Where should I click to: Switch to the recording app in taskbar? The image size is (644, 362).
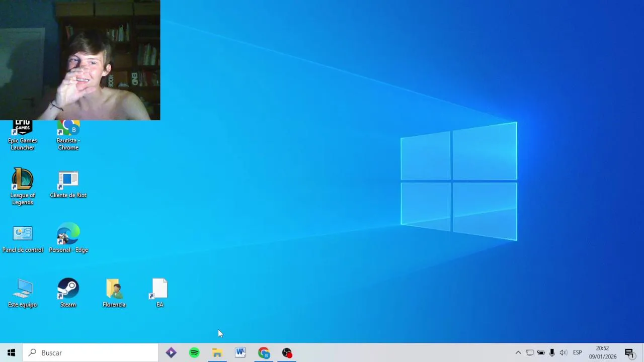287,353
